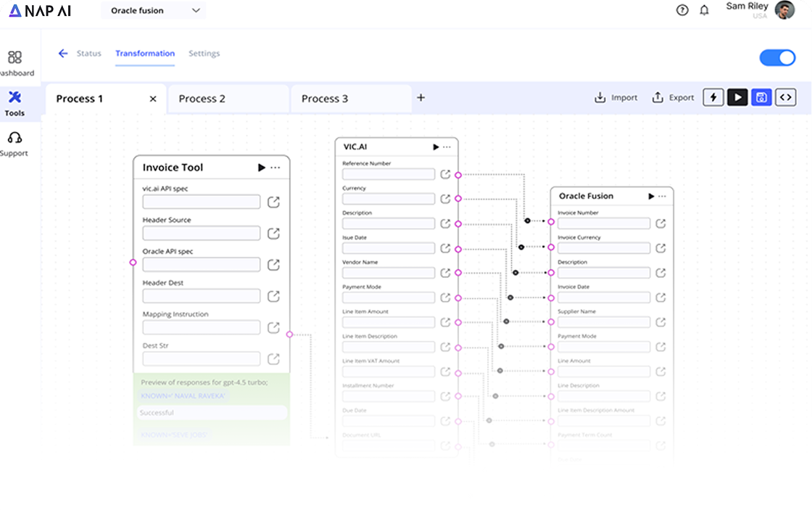The height and width of the screenshot is (521, 812).
Task: Open the Transformation tab
Action: (145, 54)
